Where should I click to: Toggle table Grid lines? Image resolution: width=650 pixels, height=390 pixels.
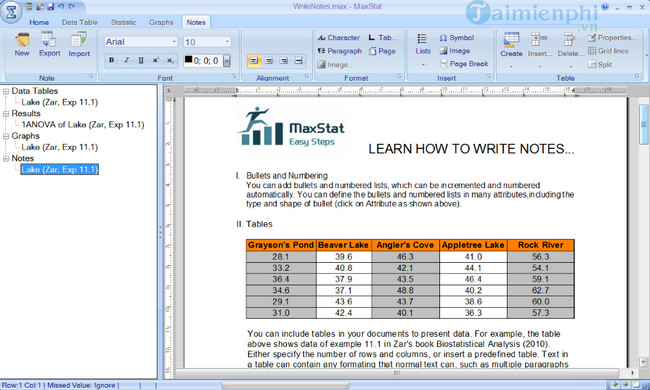[x=608, y=51]
